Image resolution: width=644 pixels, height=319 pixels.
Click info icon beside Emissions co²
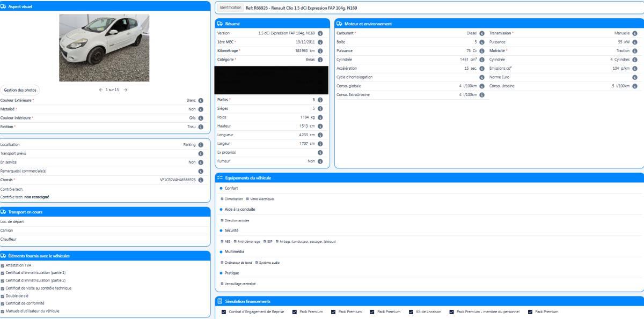click(635, 68)
